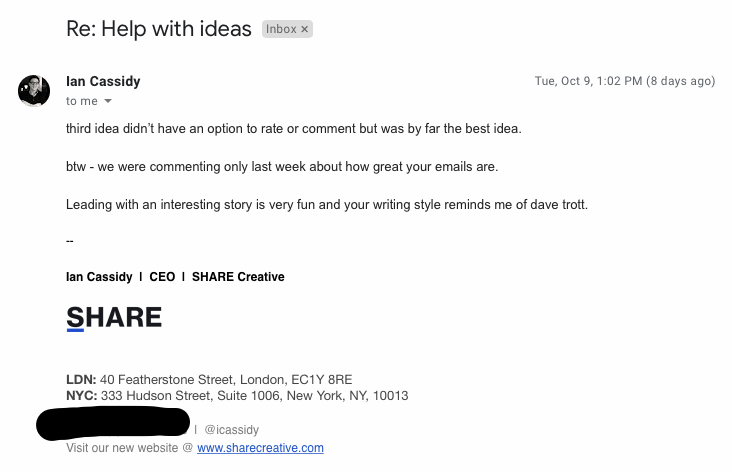
Task: Click the @icassidy handle
Action: (x=232, y=430)
